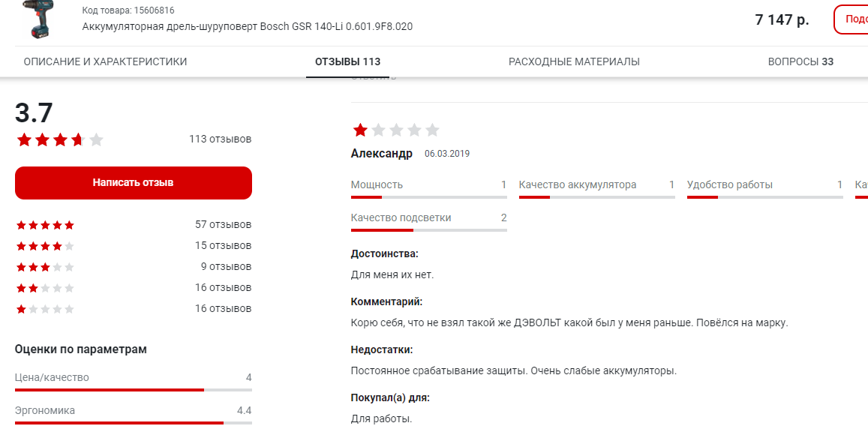Click the product title Bosch GSR 140-Li

pos(247,26)
